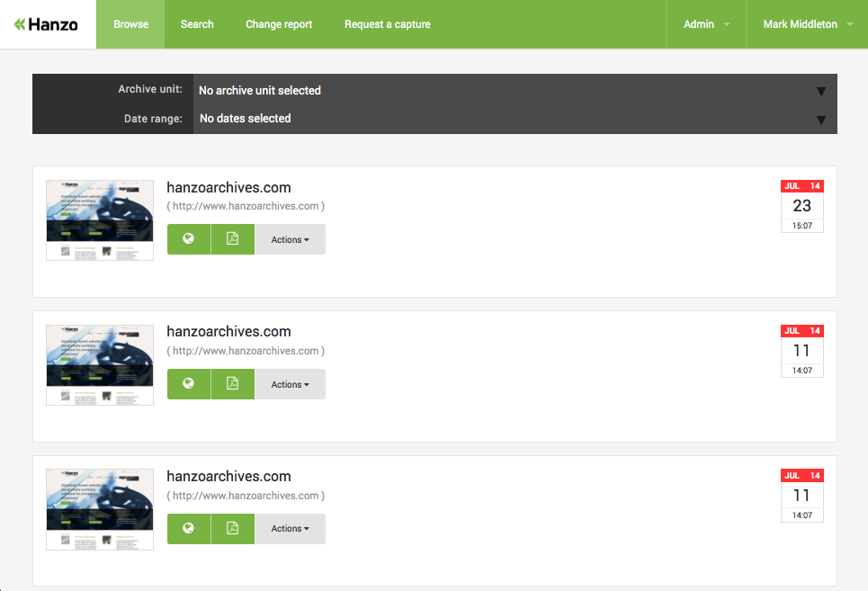
Task: Open Actions menu for July 23 capture
Action: [x=290, y=239]
